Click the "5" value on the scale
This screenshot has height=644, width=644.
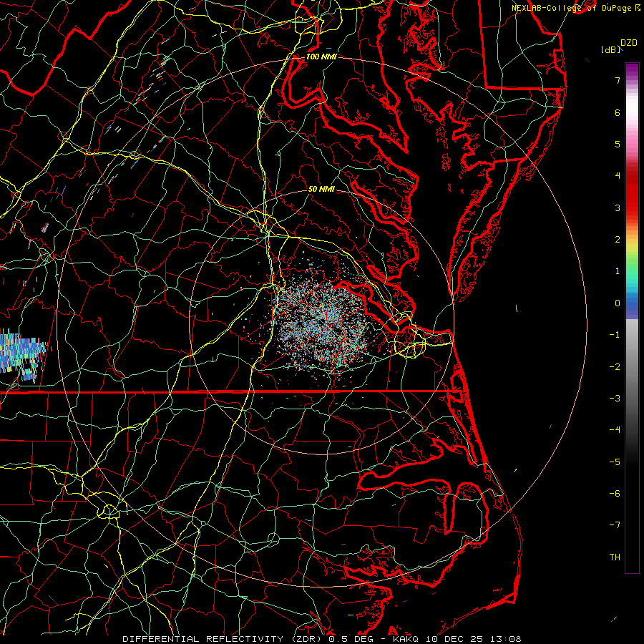click(618, 144)
